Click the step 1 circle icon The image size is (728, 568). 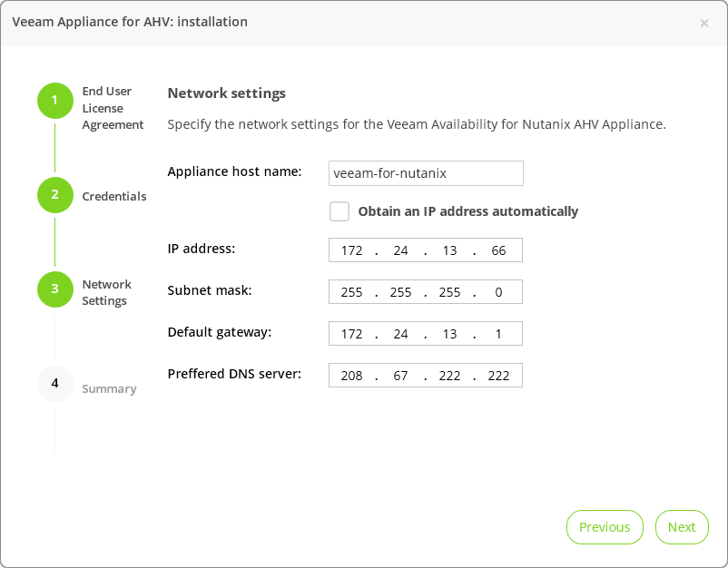(54, 101)
